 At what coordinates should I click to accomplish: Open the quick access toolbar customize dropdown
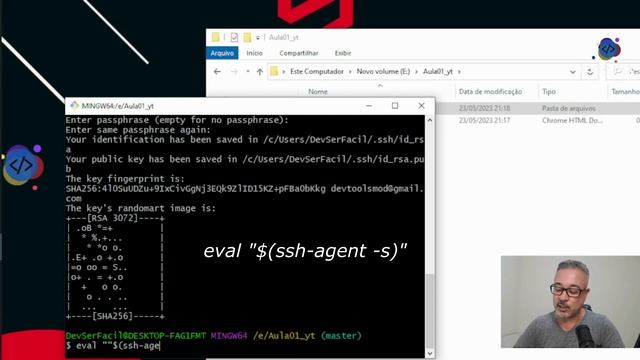point(258,38)
